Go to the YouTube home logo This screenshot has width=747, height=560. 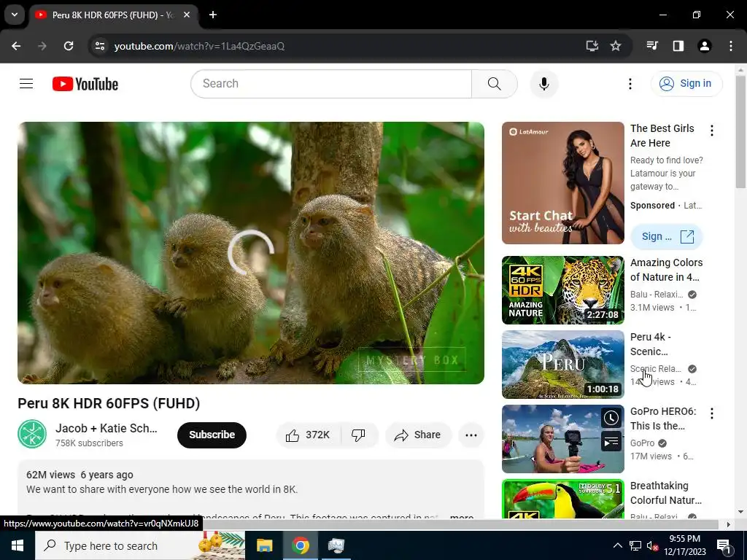pyautogui.click(x=85, y=84)
